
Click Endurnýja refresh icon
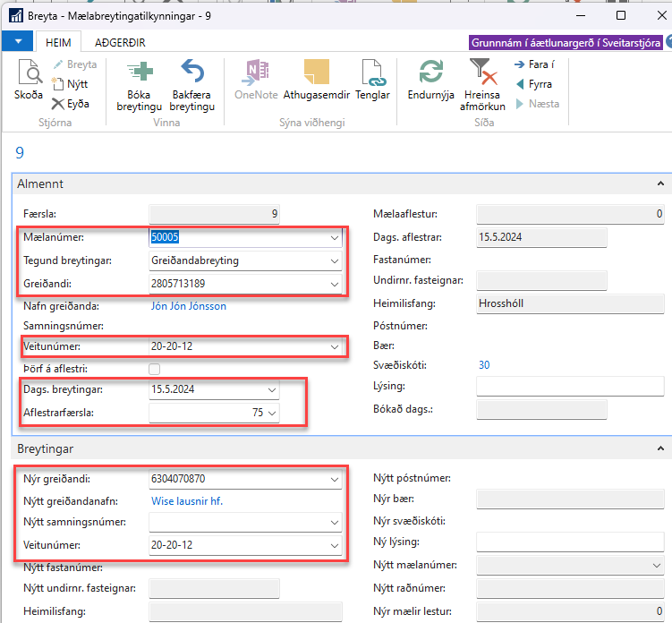point(431,73)
